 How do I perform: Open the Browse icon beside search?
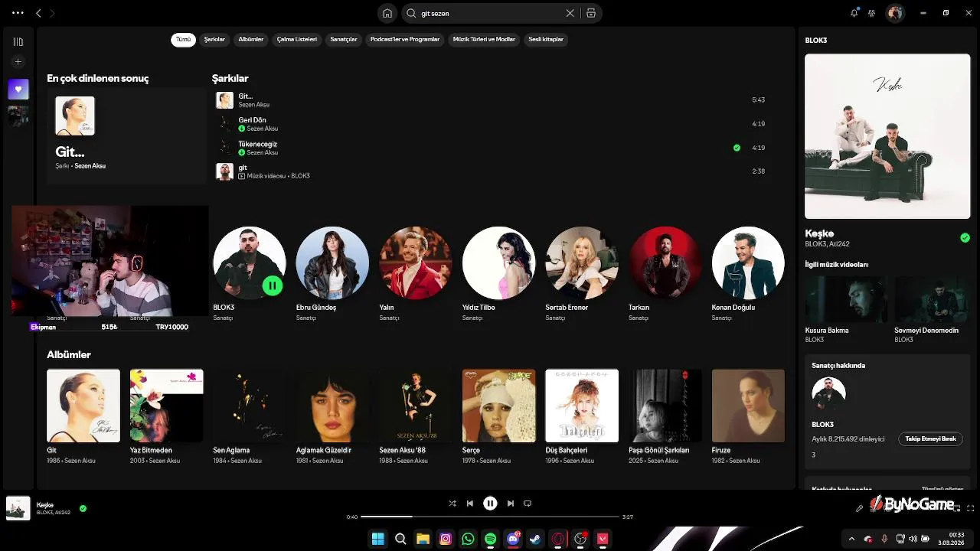click(591, 13)
